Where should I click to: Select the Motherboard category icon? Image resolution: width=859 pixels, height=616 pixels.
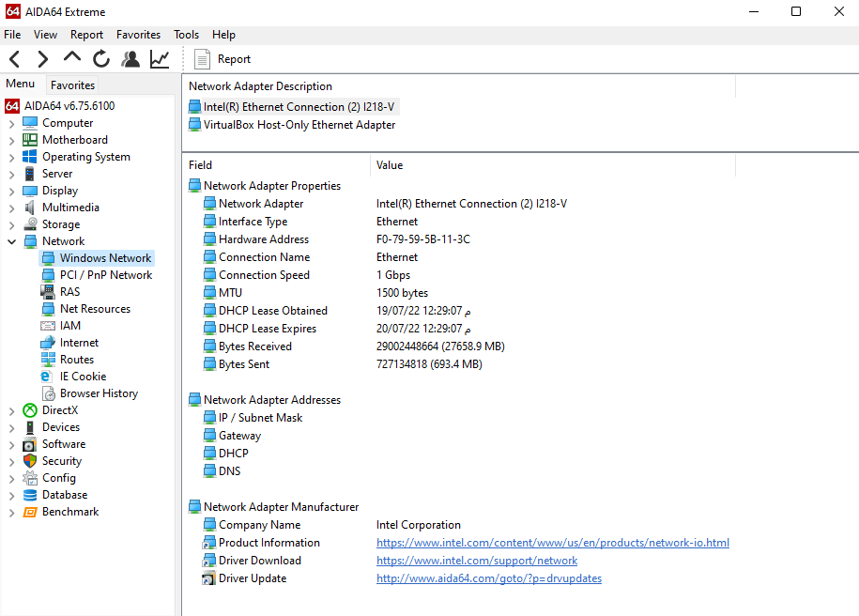click(x=30, y=140)
